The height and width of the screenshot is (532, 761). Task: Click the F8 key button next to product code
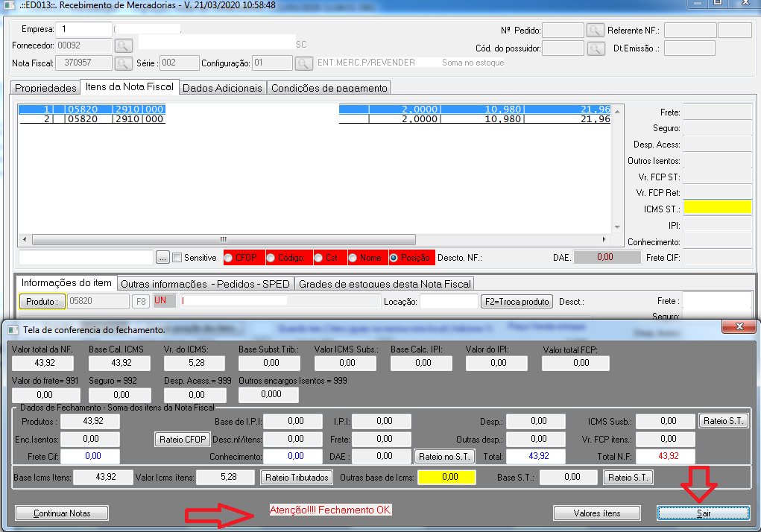coord(140,302)
